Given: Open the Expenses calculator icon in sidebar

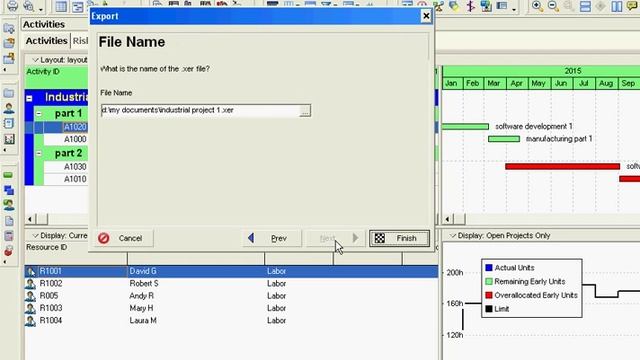Looking at the screenshot, I should point(9,236).
